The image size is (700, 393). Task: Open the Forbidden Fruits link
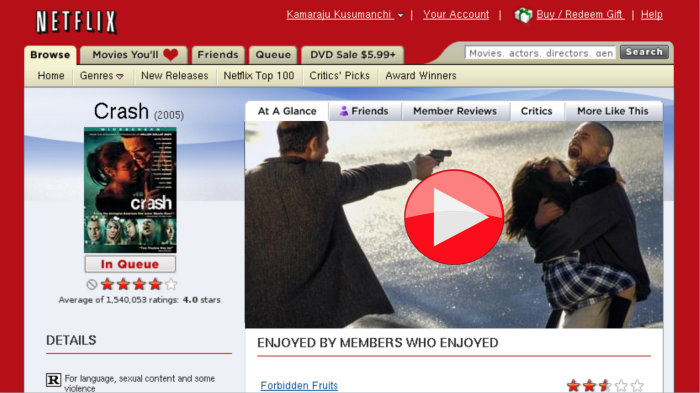point(299,385)
